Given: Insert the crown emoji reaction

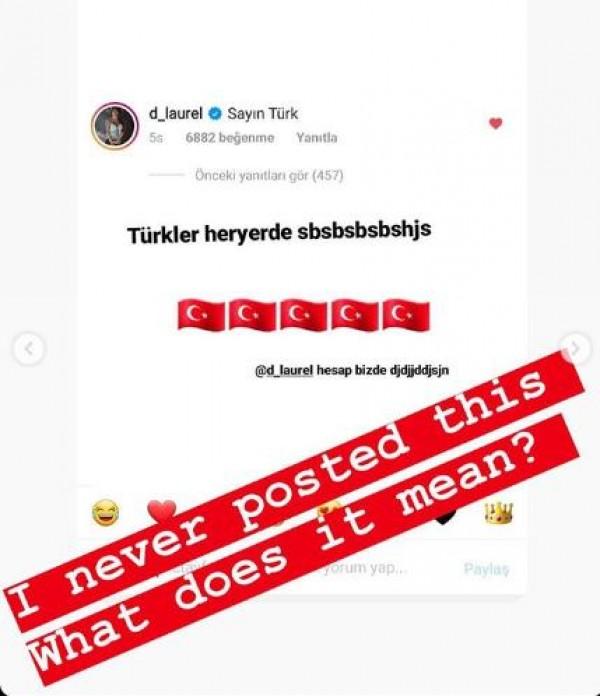Looking at the screenshot, I should (x=498, y=513).
